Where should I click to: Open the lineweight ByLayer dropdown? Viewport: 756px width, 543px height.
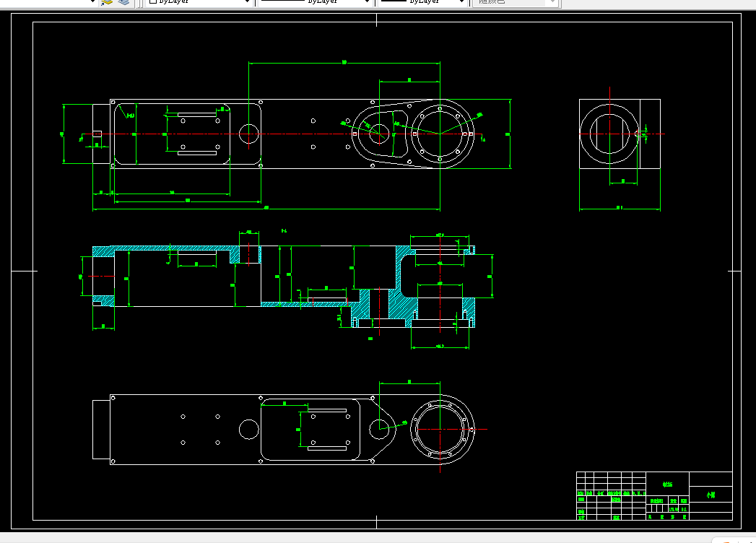point(423,2)
